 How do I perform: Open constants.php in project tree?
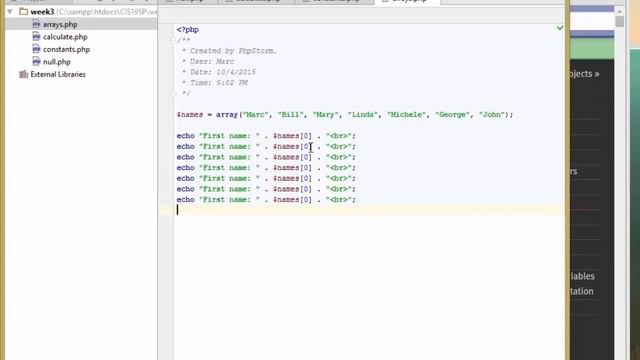coord(66,49)
